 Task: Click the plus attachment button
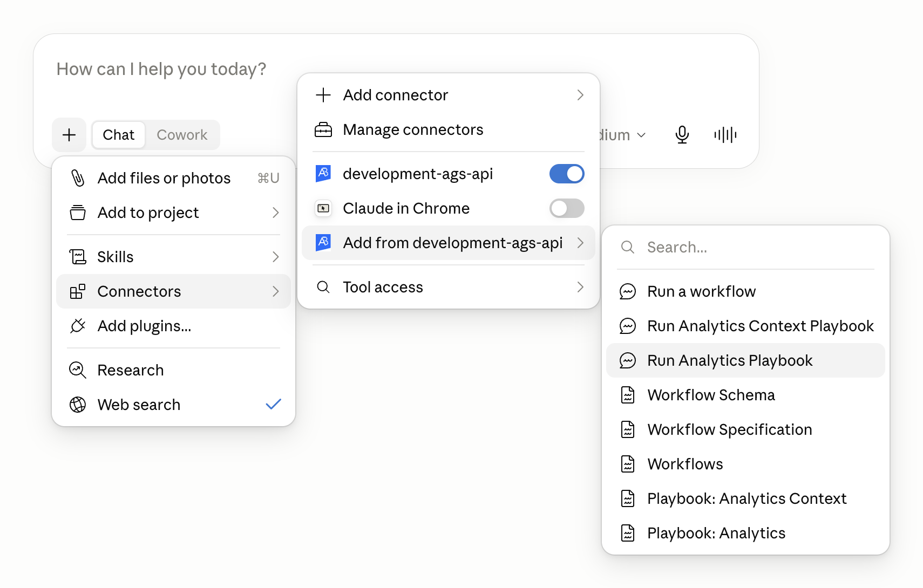pos(69,135)
